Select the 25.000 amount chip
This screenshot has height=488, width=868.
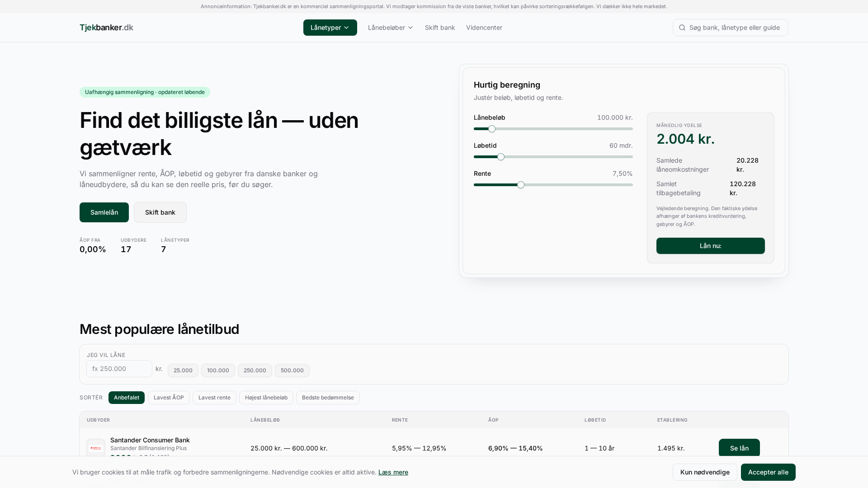coord(183,371)
